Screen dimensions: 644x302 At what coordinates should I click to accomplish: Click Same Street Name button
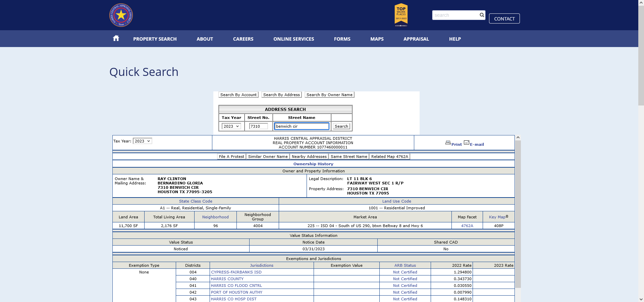(x=349, y=157)
